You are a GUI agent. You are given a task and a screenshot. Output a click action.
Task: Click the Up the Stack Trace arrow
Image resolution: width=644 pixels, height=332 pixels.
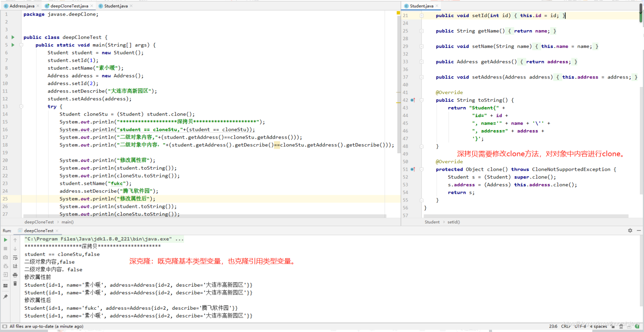point(15,240)
